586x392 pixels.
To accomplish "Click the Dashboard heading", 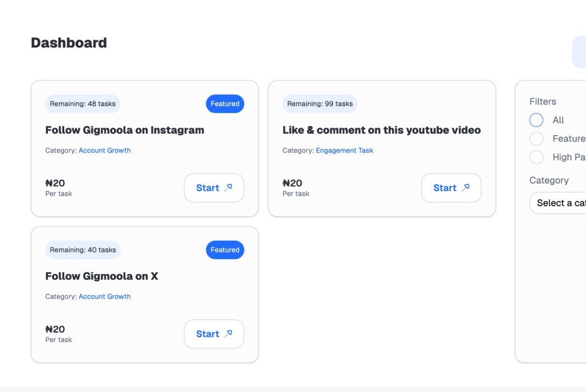I will click(69, 42).
